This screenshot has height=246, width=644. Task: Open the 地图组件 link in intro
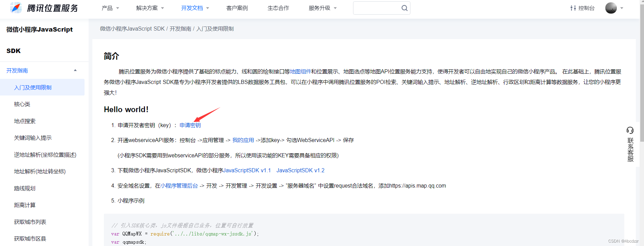(300, 72)
